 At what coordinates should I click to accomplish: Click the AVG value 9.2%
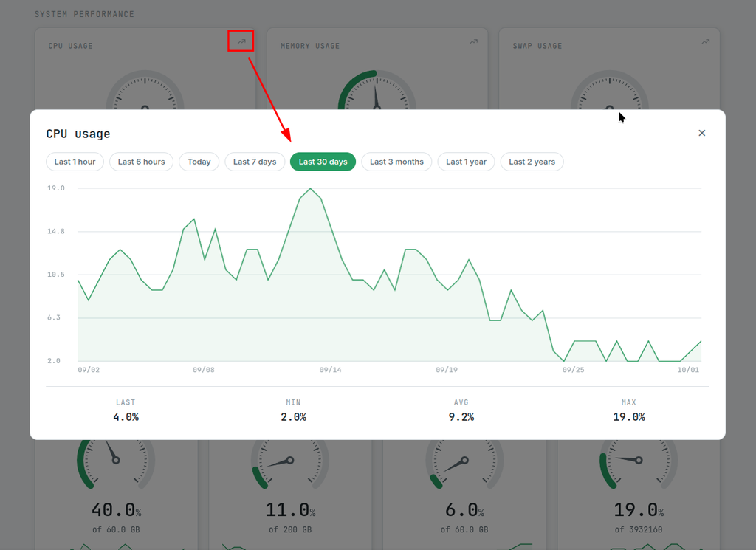(x=461, y=417)
